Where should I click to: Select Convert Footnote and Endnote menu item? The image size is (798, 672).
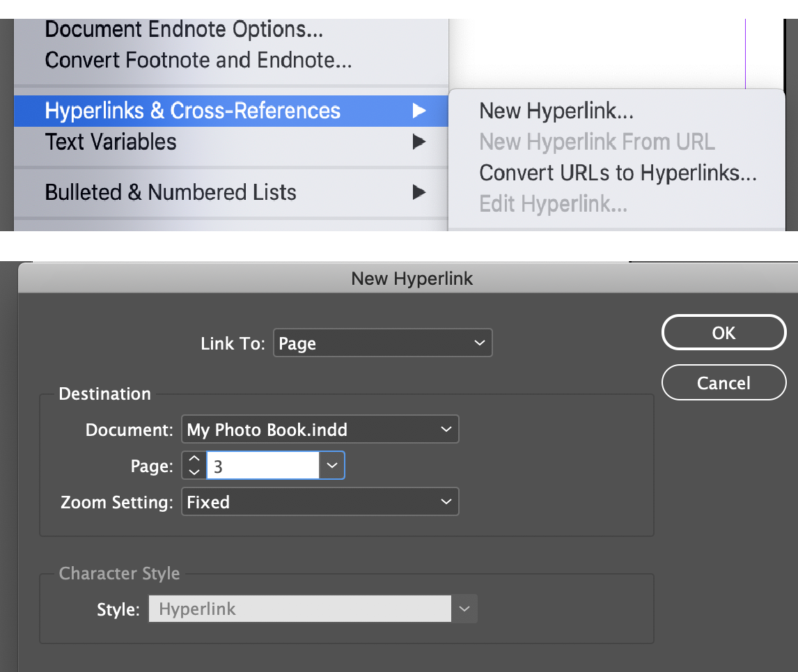click(x=198, y=61)
